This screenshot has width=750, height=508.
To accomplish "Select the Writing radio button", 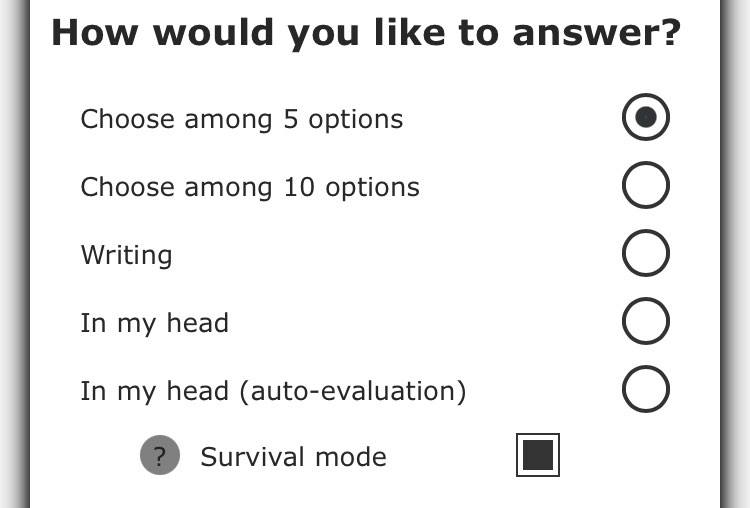I will pyautogui.click(x=646, y=253).
